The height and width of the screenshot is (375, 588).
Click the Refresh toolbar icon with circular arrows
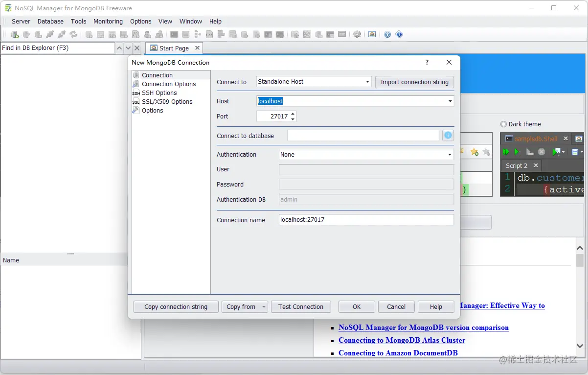click(73, 35)
